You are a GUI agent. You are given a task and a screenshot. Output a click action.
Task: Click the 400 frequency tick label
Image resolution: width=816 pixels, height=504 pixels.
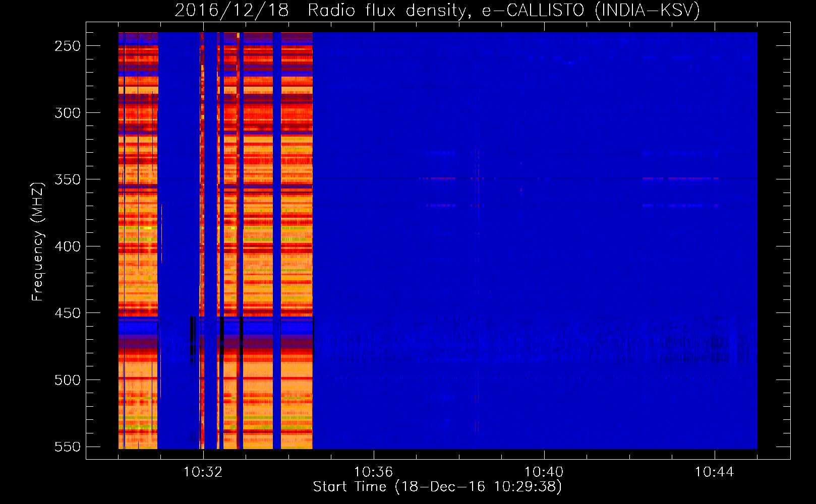pyautogui.click(x=68, y=246)
